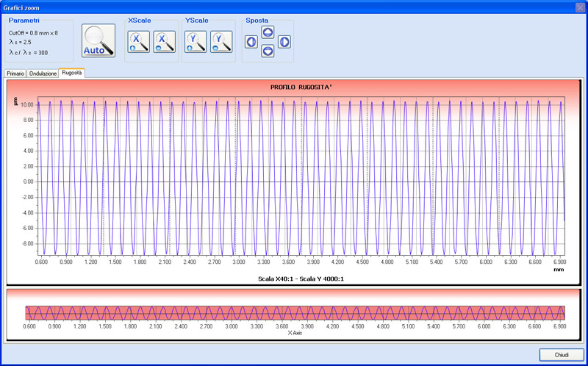Screen dimensions: 588x366
Task: Increase the Y scale zoom
Action: (x=196, y=41)
